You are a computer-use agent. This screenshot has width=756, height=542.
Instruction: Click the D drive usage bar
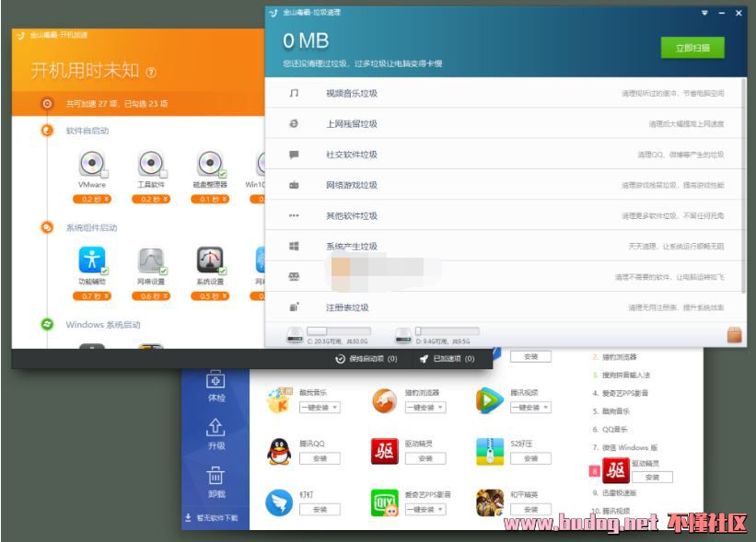pyautogui.click(x=447, y=331)
